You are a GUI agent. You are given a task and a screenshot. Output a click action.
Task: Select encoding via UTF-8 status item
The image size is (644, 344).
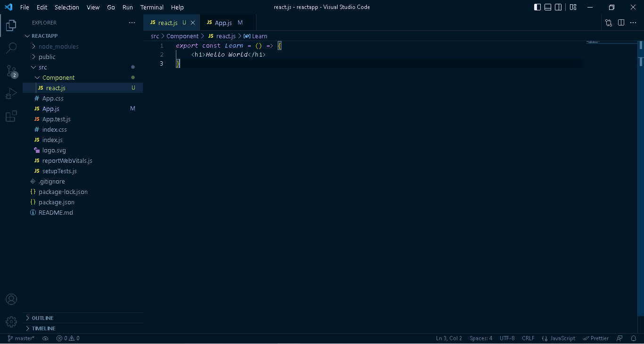tap(507, 338)
